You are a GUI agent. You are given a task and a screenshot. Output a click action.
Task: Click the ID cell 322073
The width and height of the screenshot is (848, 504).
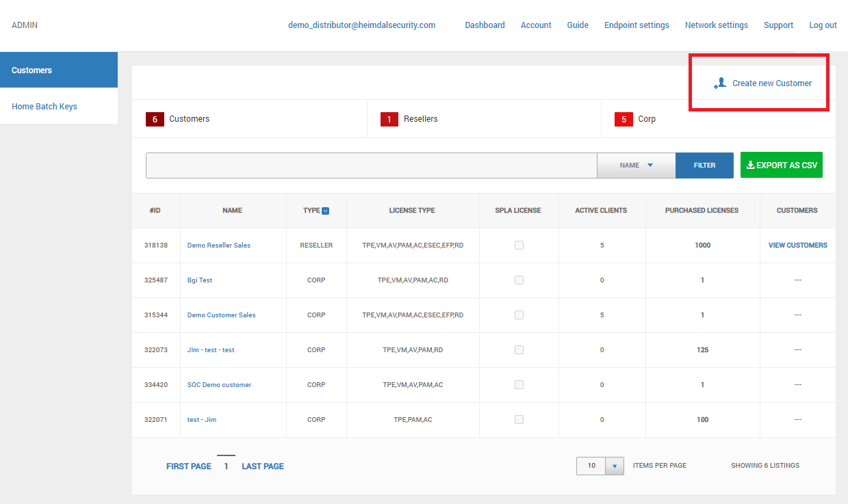[x=155, y=349]
